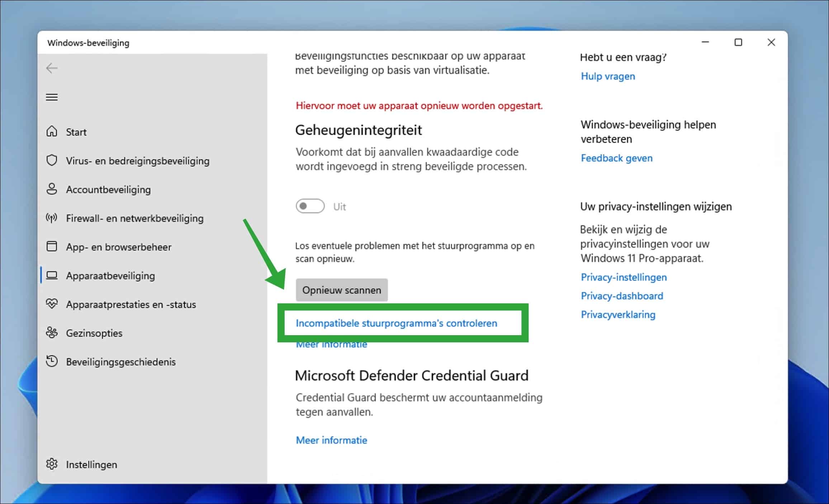Open Beveiligingsgeschiedenis via its history icon
This screenshot has width=829, height=504.
point(52,361)
